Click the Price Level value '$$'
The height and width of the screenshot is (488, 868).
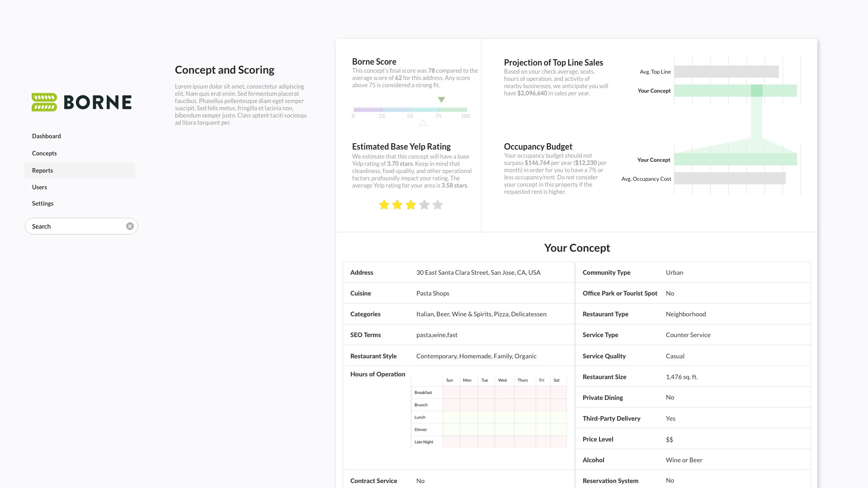[x=670, y=439]
